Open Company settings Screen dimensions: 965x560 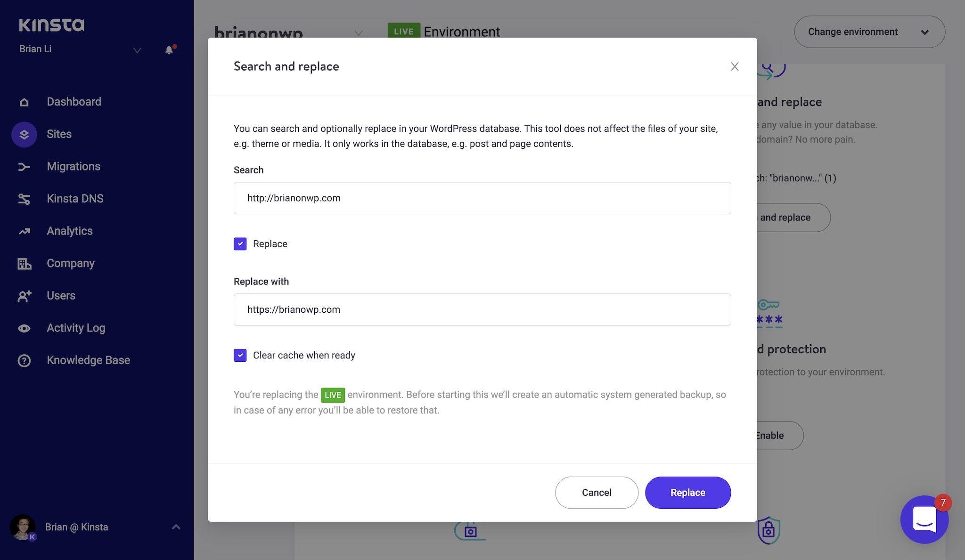click(71, 264)
